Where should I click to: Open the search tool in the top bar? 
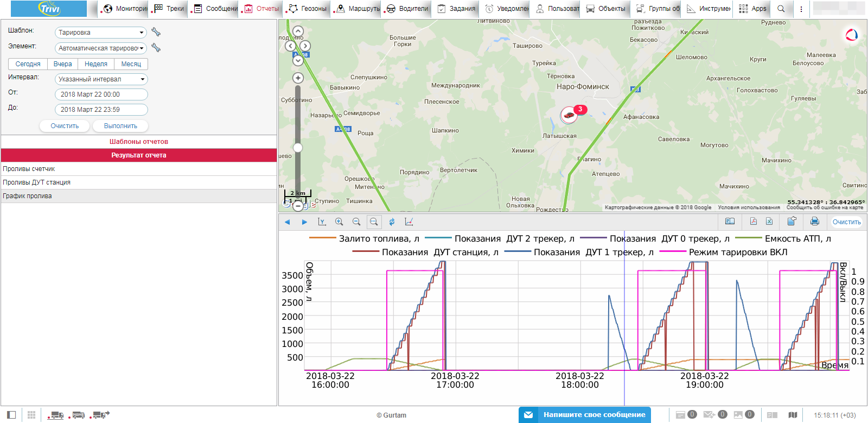781,9
